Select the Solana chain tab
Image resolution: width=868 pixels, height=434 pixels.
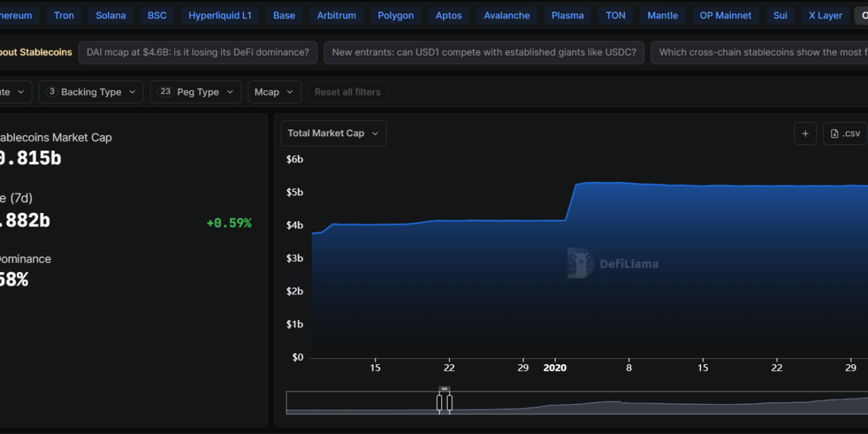tap(111, 16)
